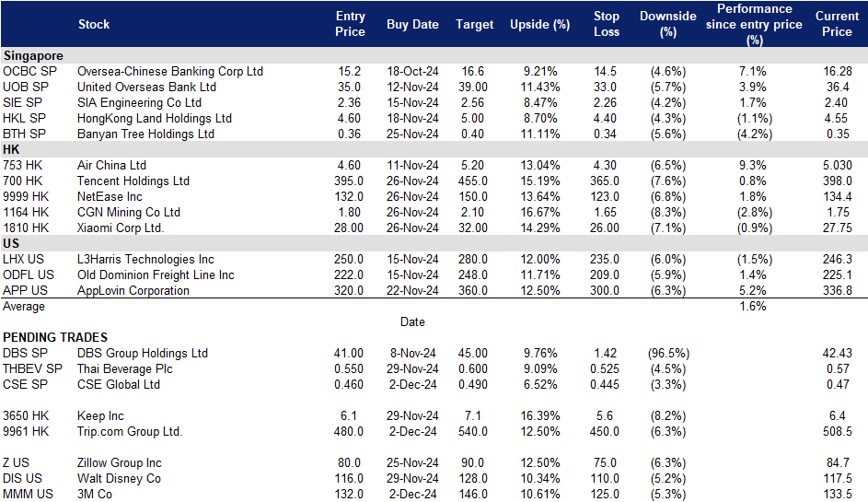Click the 1.6% average performance value
This screenshot has height=502, width=868.
pos(753,307)
